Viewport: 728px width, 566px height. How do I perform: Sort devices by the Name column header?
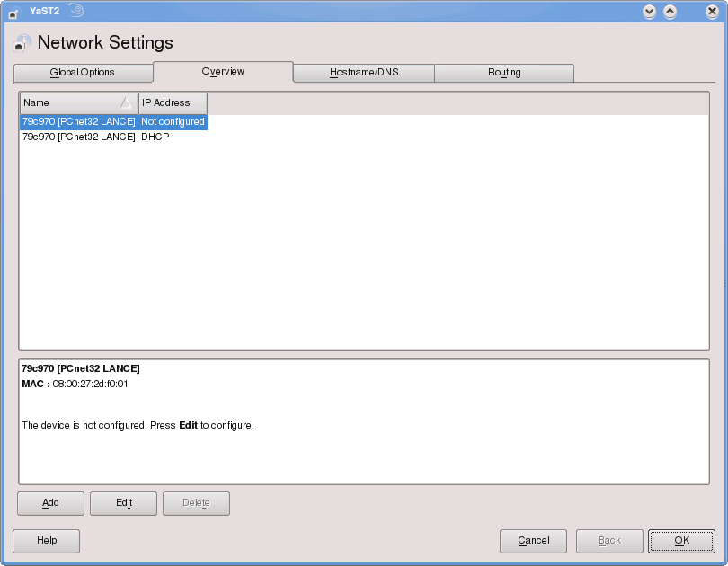(x=78, y=103)
